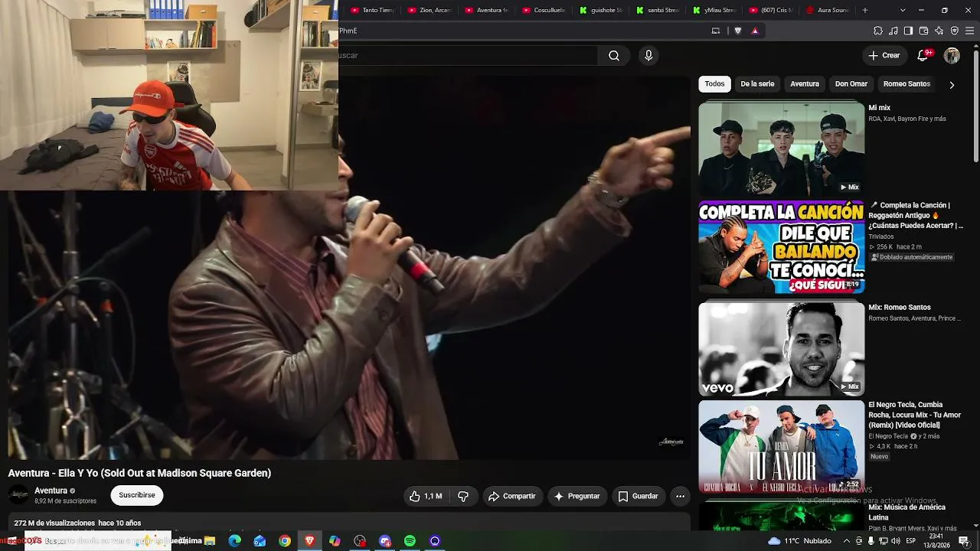Select the 'Todos' filter chip

pos(714,84)
